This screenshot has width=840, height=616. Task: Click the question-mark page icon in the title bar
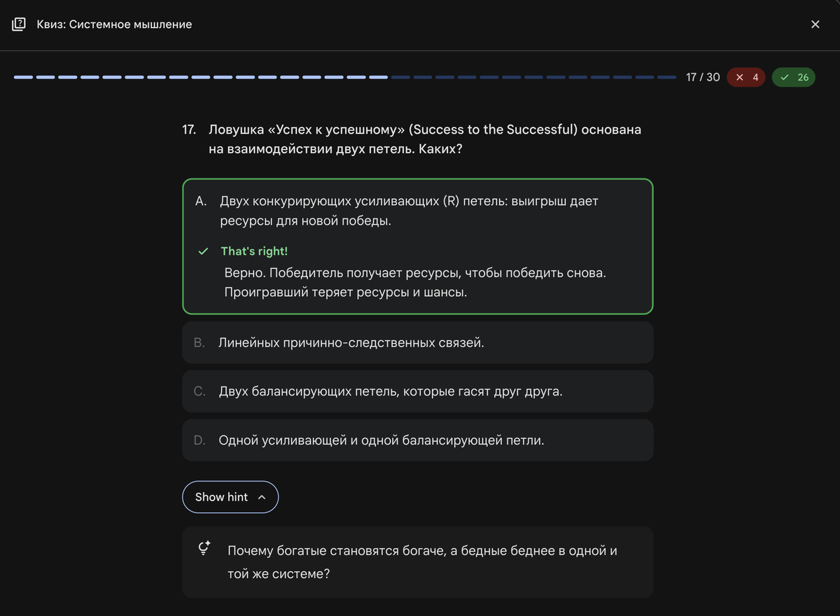(x=19, y=24)
